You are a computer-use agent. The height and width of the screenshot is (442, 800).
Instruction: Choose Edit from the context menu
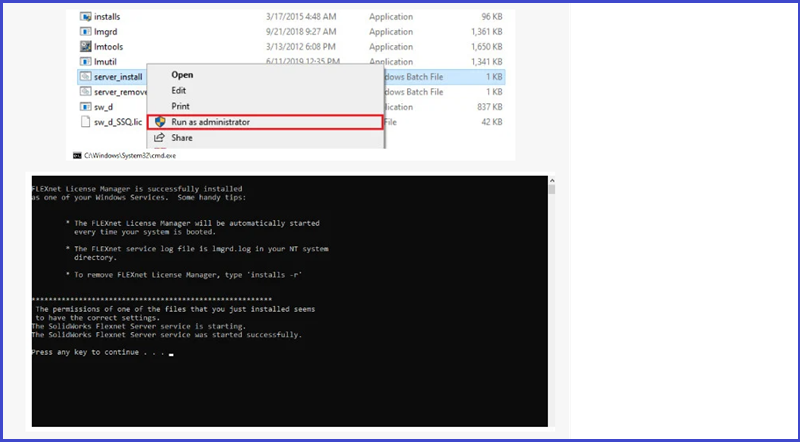[179, 90]
